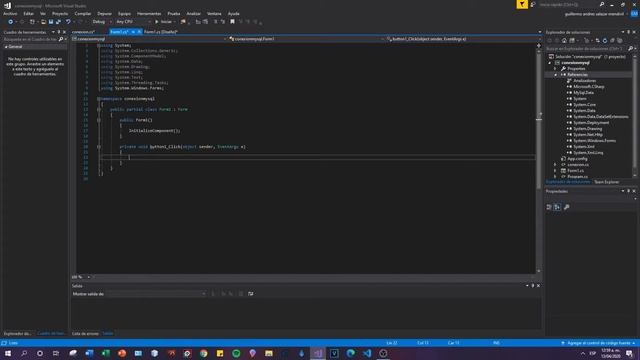
Task: Collapse the General group in Toolbox
Action: click(6, 47)
